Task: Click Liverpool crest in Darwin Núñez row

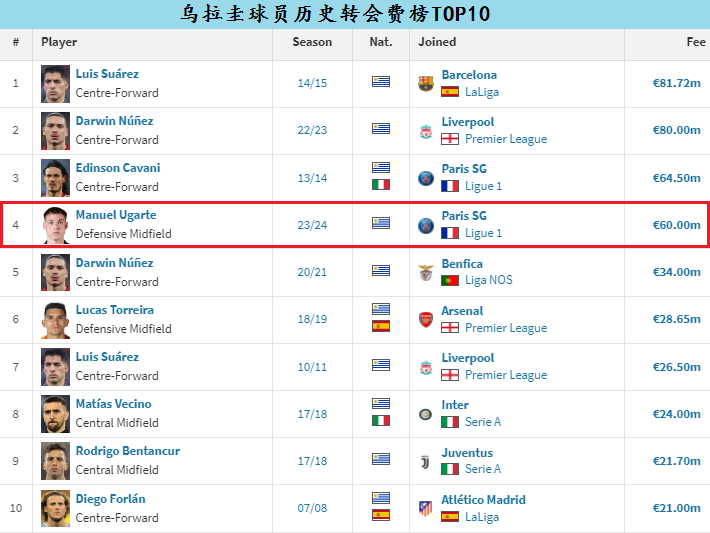Action: (426, 131)
